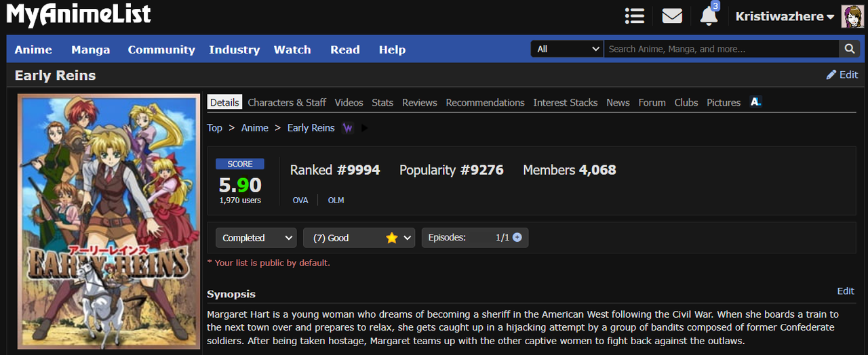Expand the Kristiwazhere account menu
Image resolution: width=868 pixels, height=355 pixels.
coord(785,16)
